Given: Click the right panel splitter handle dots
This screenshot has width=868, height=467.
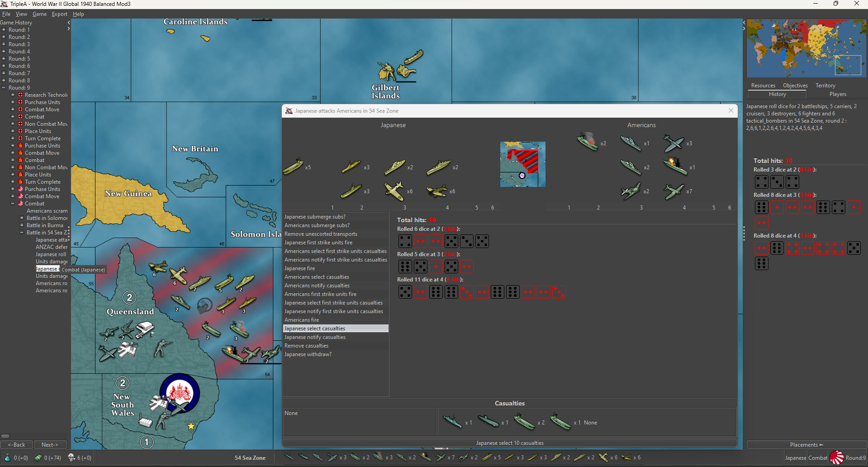Looking at the screenshot, I should [744, 233].
